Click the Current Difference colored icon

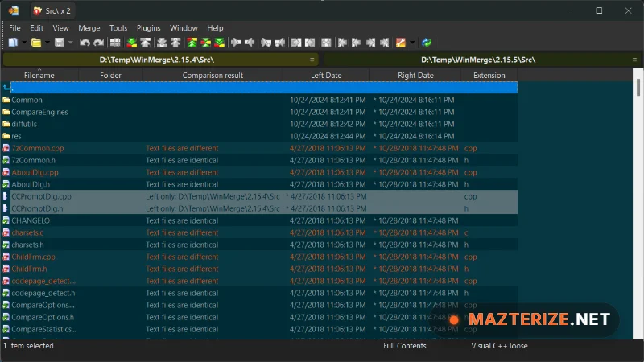pyautogui.click(x=206, y=43)
